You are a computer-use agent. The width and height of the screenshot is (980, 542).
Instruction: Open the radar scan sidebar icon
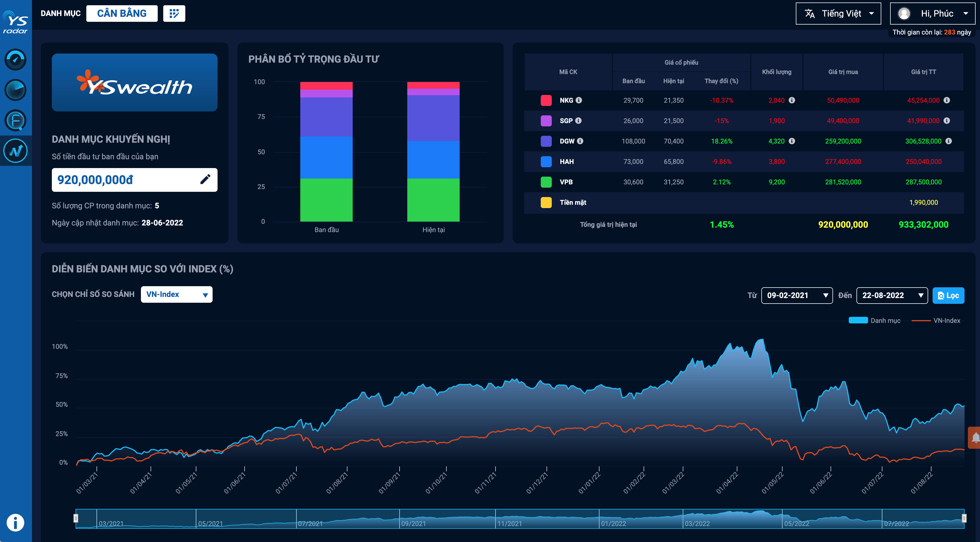pyautogui.click(x=15, y=90)
